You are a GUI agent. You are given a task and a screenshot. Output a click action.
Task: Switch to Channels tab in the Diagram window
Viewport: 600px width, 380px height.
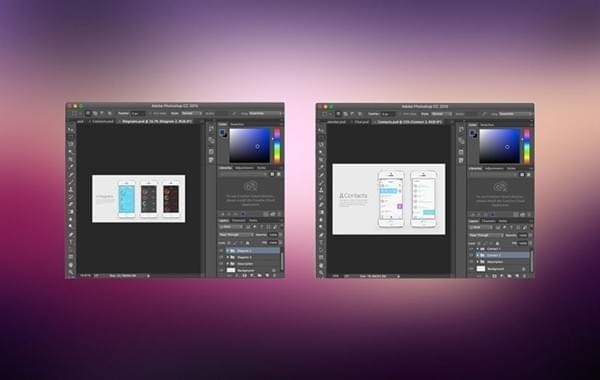pos(239,220)
